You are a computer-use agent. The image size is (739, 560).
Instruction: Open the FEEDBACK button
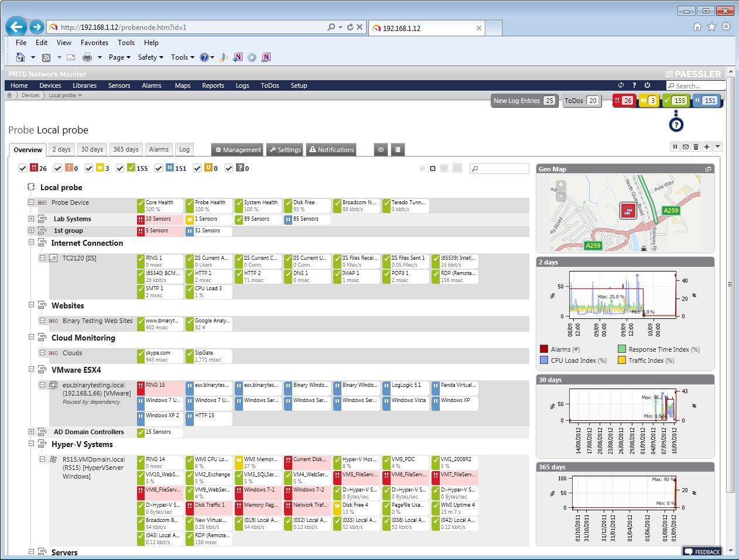[702, 552]
